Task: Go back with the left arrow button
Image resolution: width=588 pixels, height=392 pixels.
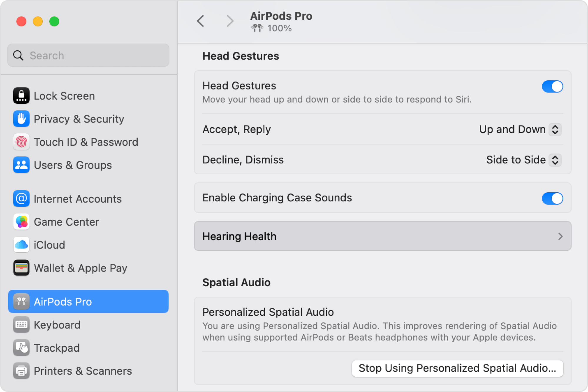Action: [x=201, y=21]
